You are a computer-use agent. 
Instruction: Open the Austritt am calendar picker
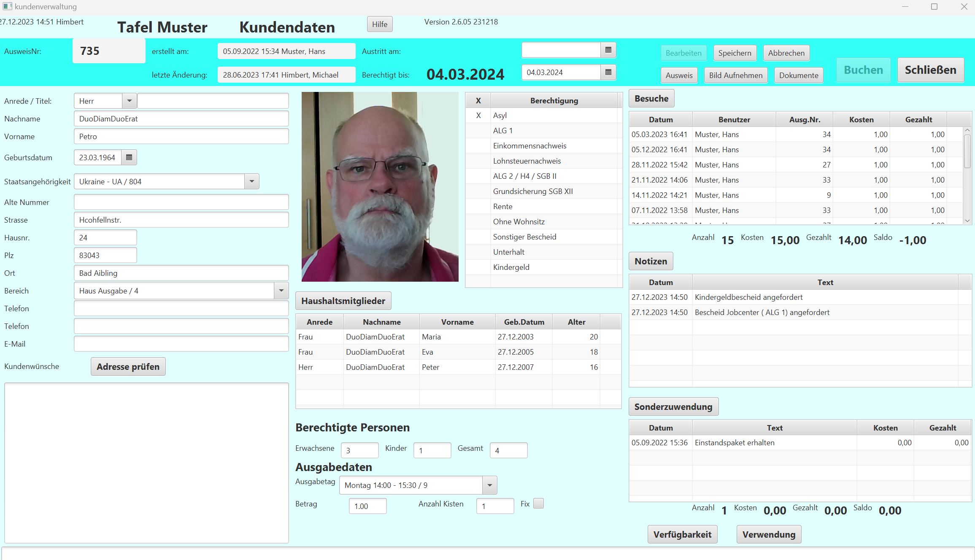608,50
